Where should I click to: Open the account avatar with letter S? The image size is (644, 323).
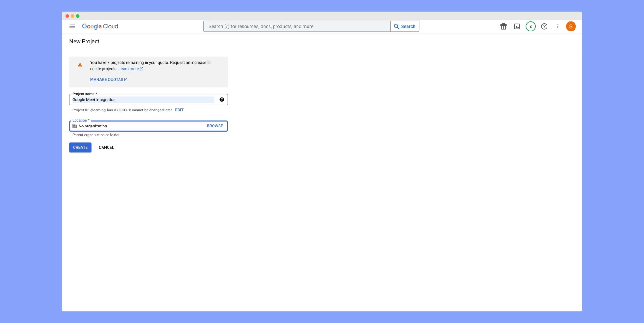[x=571, y=26]
